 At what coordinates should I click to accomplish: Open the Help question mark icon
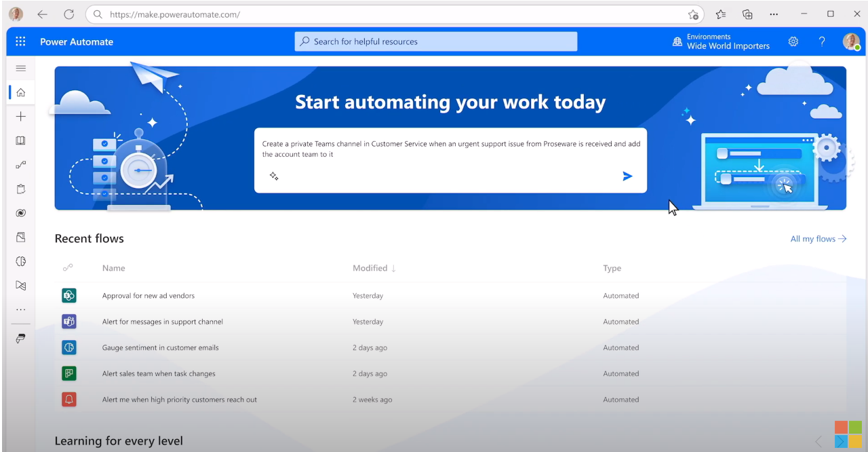822,41
